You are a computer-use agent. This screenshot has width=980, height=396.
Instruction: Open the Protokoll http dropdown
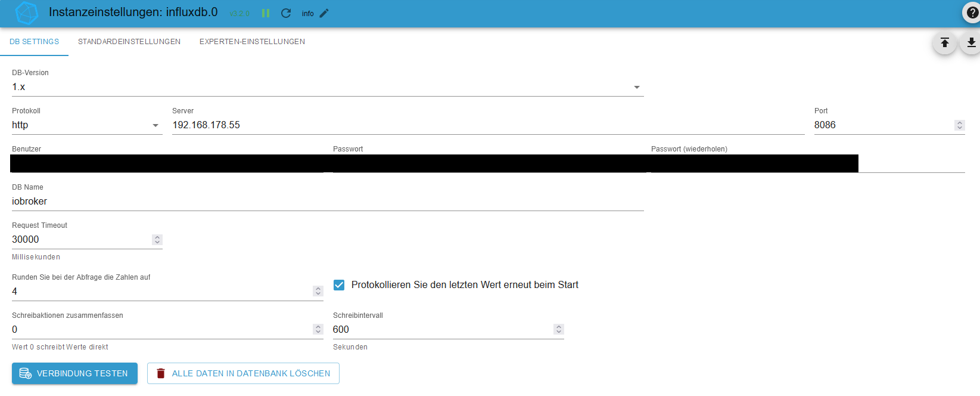click(x=87, y=125)
